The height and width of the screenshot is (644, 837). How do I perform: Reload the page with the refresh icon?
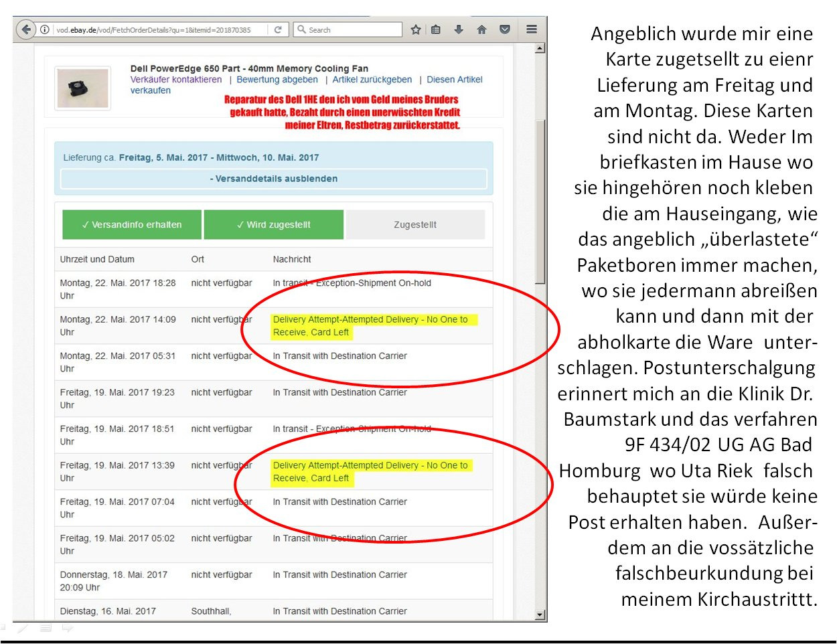coord(278,29)
